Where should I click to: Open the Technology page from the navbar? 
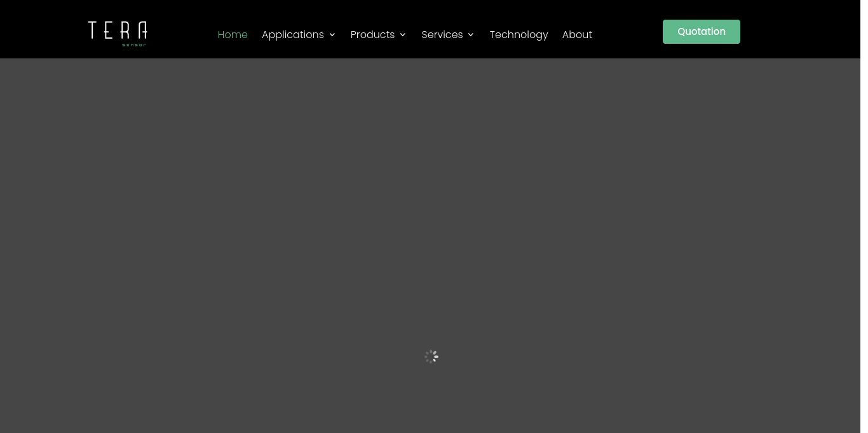(x=519, y=35)
